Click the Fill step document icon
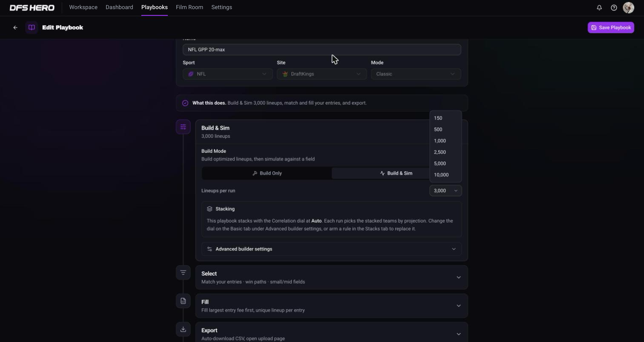 [x=183, y=301]
